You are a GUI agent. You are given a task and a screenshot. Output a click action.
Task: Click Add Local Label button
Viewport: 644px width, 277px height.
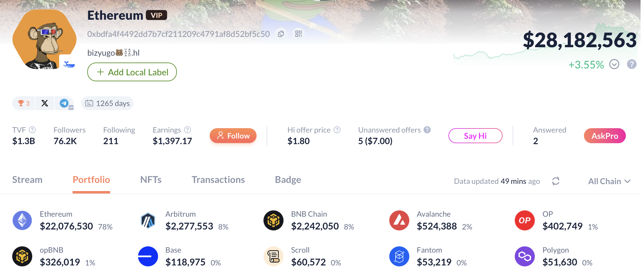132,72
